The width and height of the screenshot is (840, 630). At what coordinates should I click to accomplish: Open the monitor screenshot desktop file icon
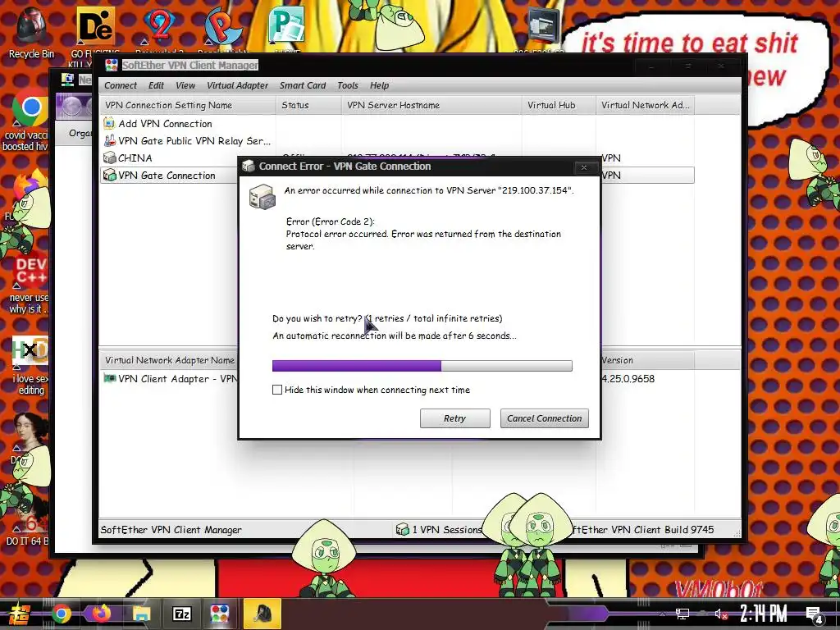click(x=543, y=27)
